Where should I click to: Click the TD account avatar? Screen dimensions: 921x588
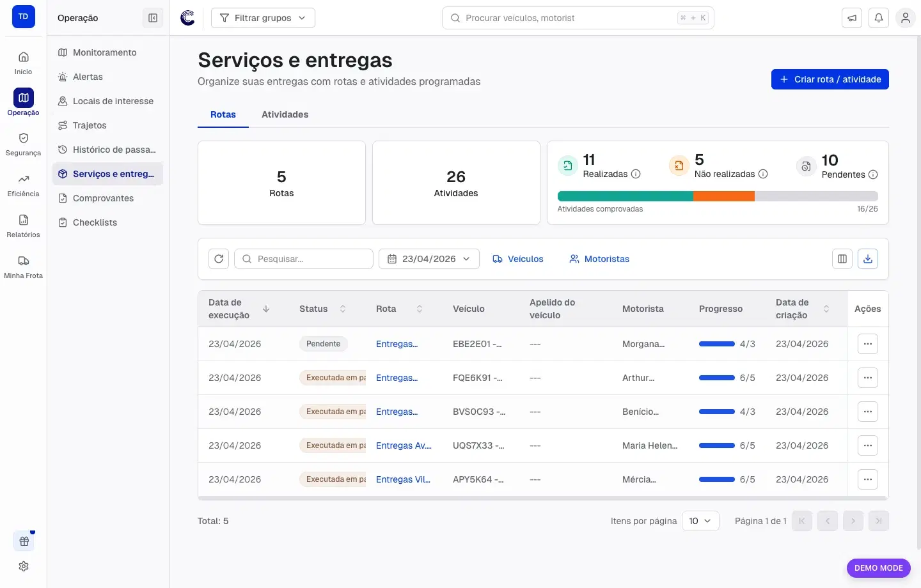point(24,17)
